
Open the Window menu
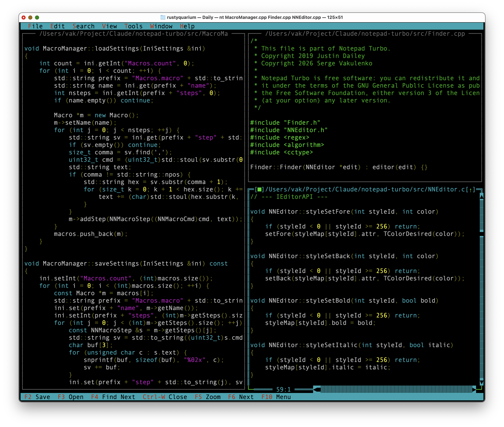pos(161,26)
